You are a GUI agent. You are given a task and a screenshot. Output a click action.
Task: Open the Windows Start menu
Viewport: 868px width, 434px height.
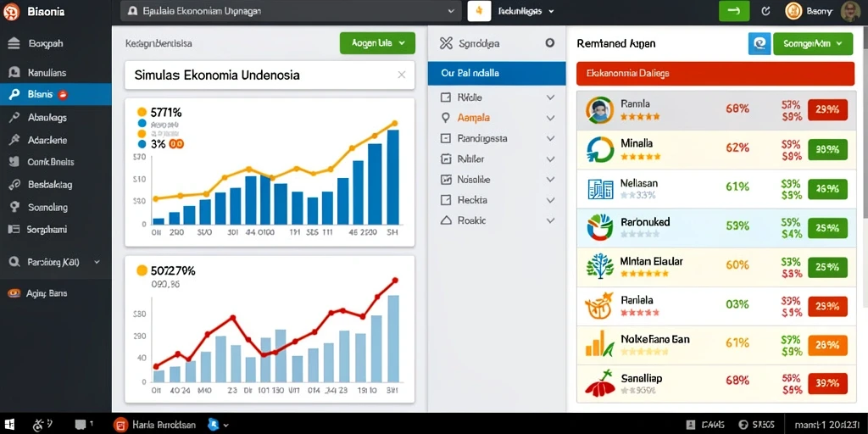click(x=9, y=425)
